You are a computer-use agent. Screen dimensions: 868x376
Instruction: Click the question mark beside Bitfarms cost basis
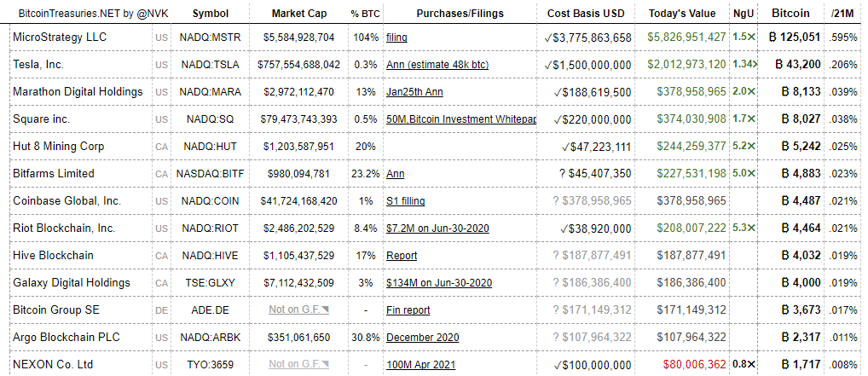click(x=562, y=174)
